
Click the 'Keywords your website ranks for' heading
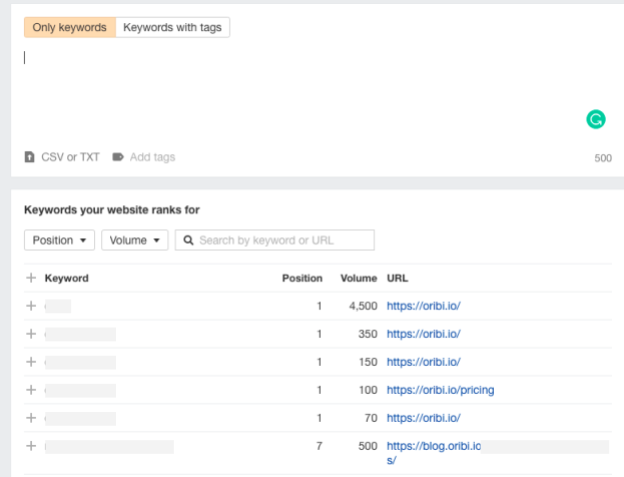tap(112, 210)
